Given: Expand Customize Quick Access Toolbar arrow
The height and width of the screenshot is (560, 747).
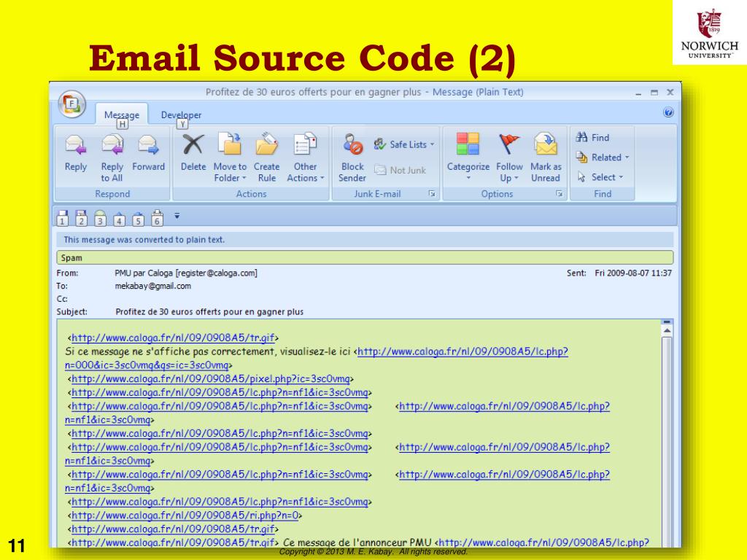Looking at the screenshot, I should tap(177, 216).
